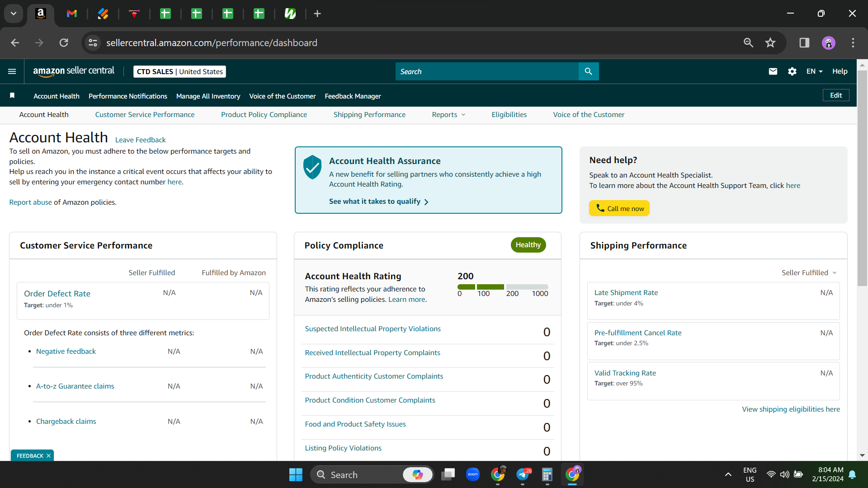Open Voice of the Customer sub-tab
The image size is (868, 488).
point(589,115)
